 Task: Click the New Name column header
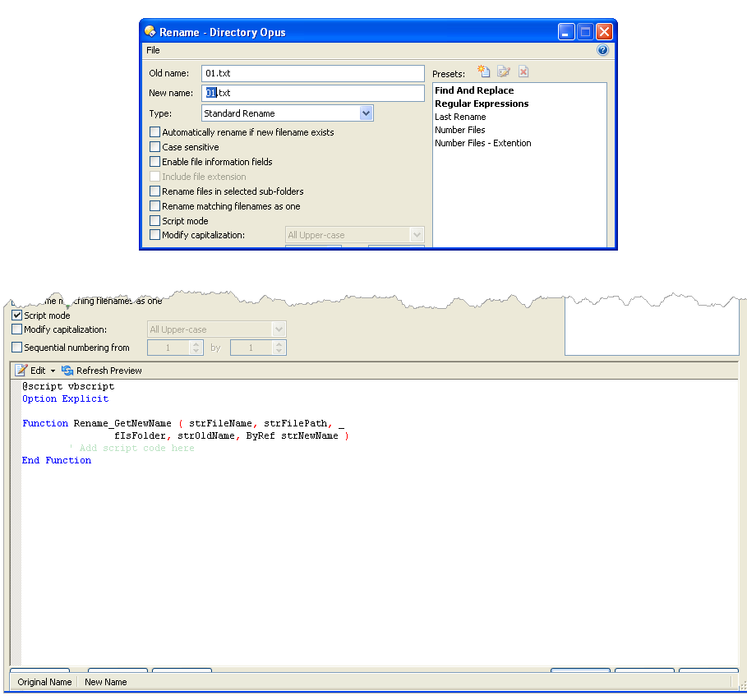click(106, 682)
